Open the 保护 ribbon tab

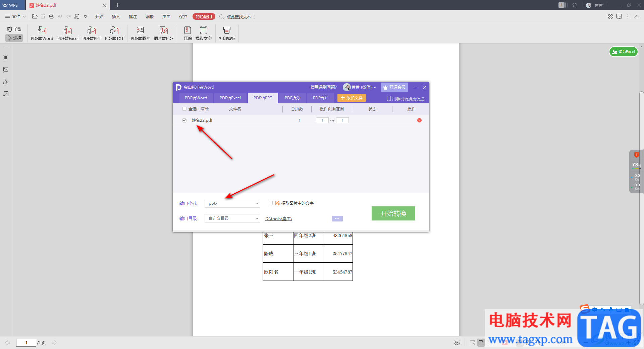pyautogui.click(x=183, y=16)
